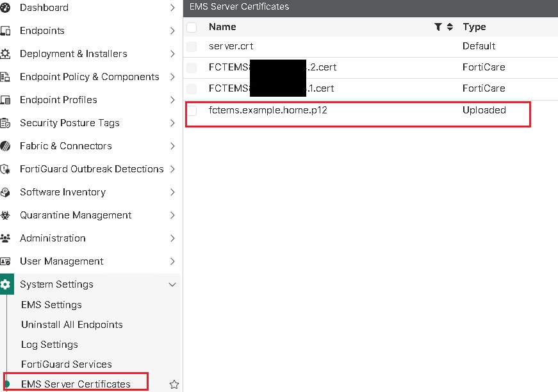Open Uninstall All Endpoints submenu item
This screenshot has width=558, height=392.
tap(72, 325)
